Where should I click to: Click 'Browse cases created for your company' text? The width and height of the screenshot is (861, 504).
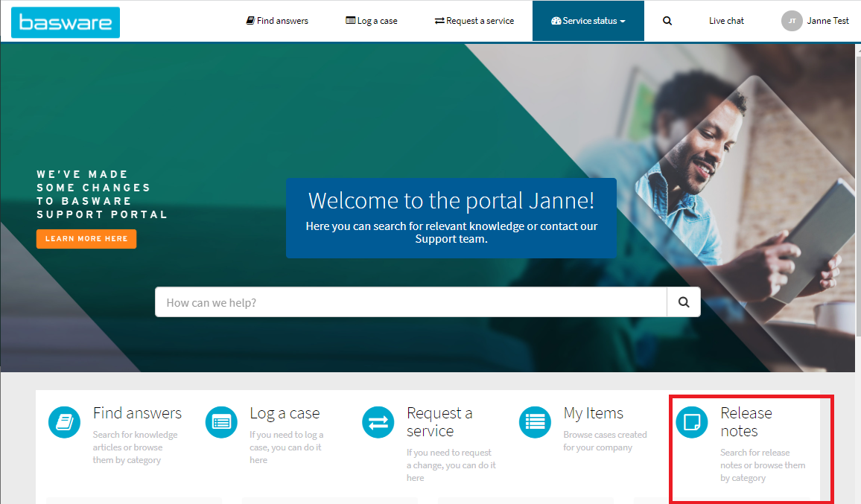click(x=605, y=441)
